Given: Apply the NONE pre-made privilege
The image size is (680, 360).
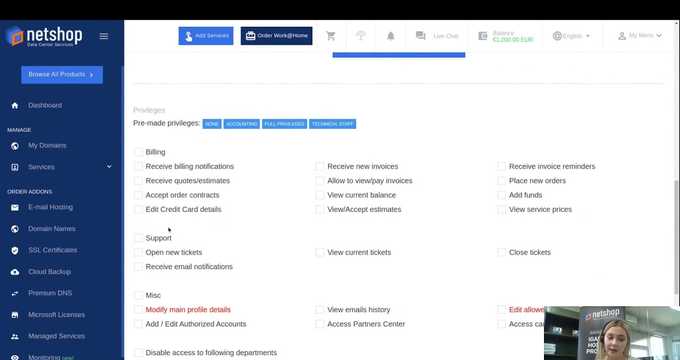Looking at the screenshot, I should (212, 124).
